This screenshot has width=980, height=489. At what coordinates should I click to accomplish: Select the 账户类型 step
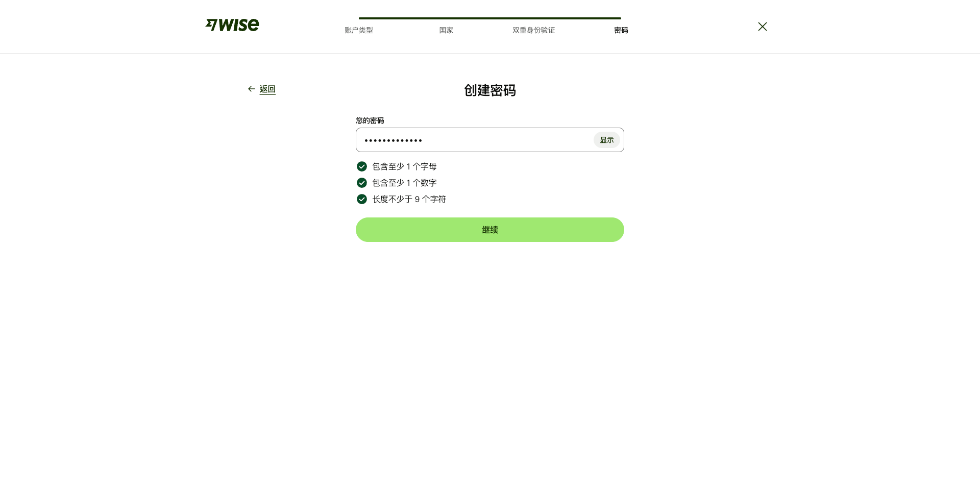tap(359, 30)
